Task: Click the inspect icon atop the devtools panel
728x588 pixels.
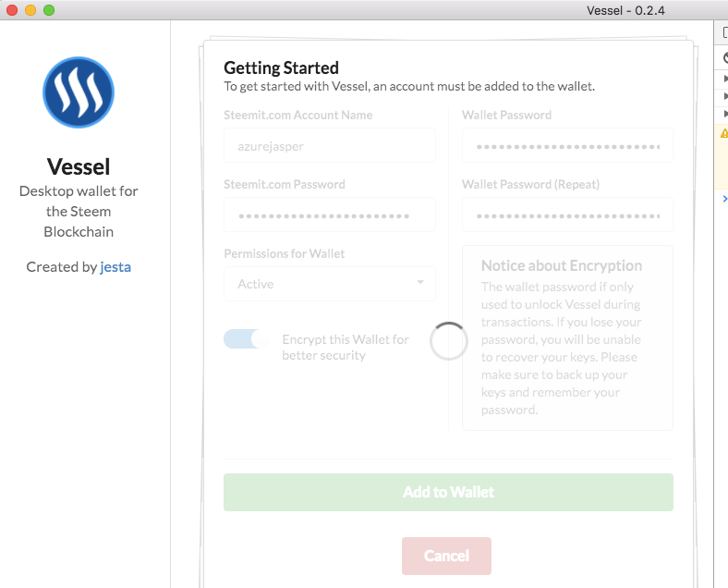Action: tap(725, 32)
